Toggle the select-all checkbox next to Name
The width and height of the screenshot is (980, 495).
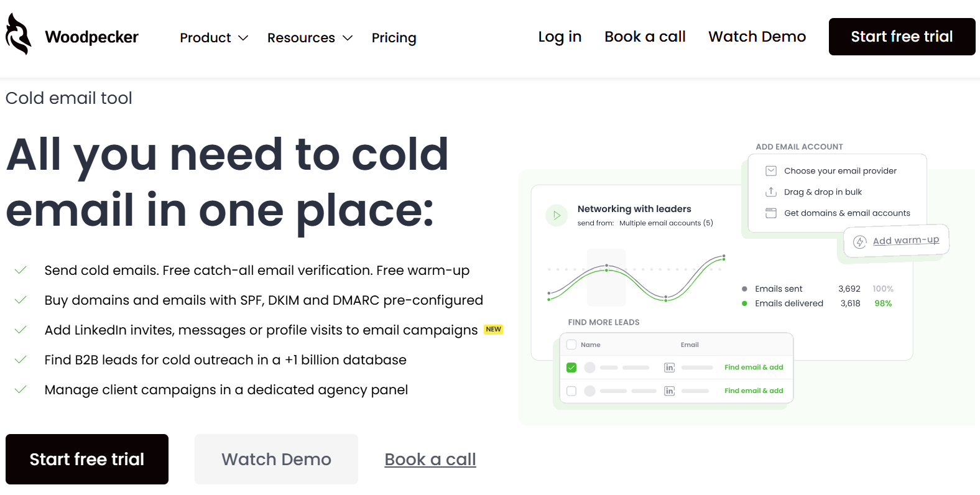click(x=571, y=345)
